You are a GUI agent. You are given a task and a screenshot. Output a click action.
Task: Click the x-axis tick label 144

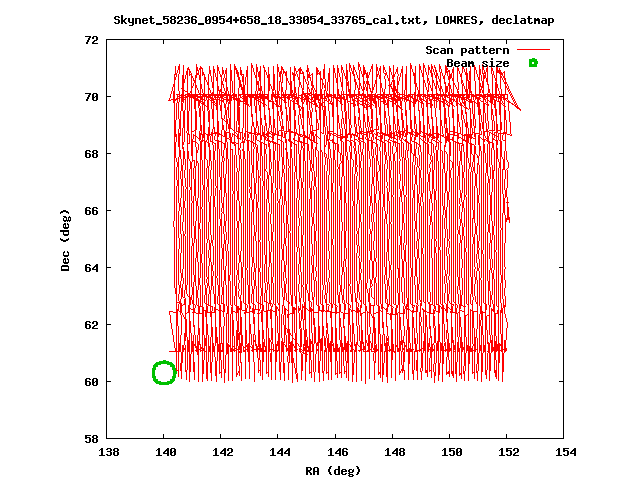coord(280,452)
